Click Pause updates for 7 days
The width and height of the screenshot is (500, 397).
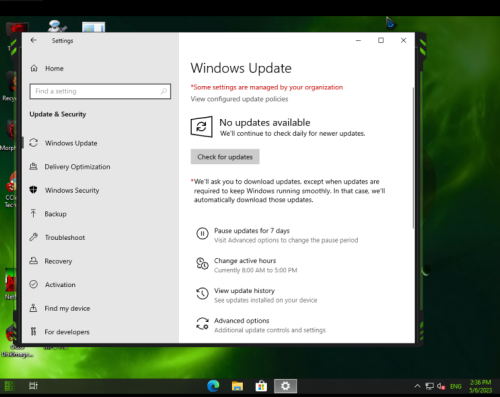pos(252,231)
